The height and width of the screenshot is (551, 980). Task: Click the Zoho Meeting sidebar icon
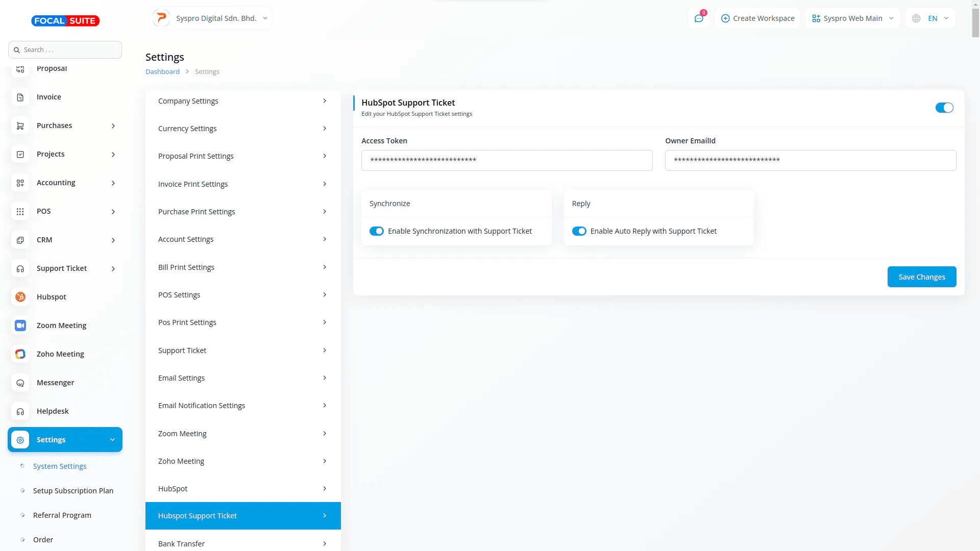coord(20,354)
